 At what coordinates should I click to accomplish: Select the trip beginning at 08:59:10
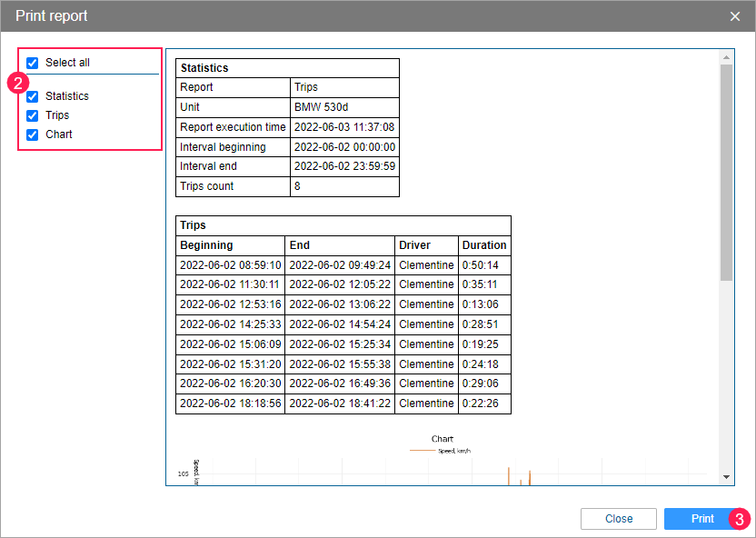[x=230, y=265]
